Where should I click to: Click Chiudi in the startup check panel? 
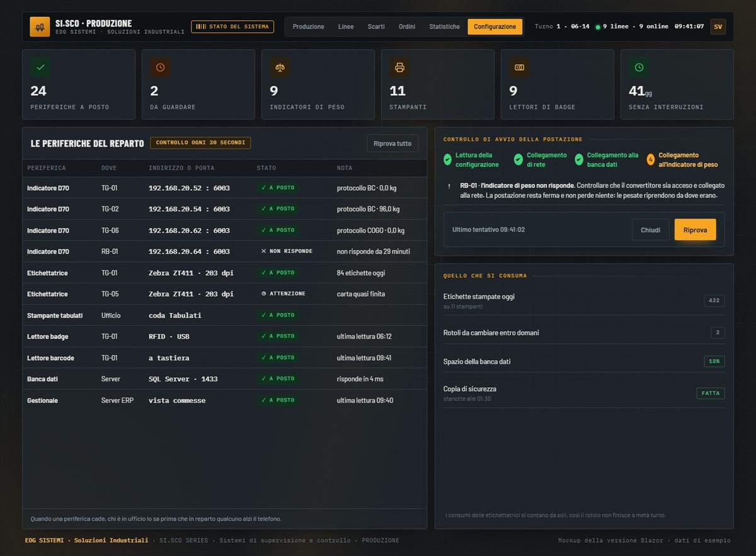[651, 230]
